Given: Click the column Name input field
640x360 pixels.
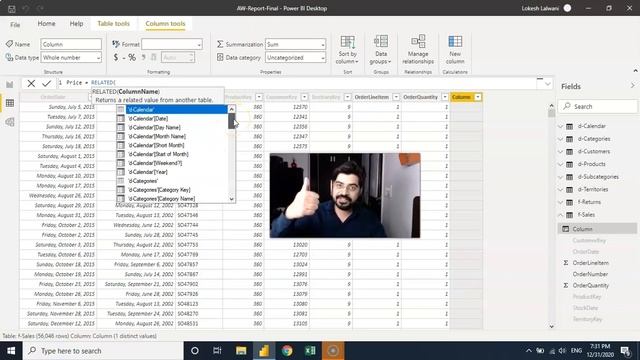Looking at the screenshot, I should (71, 44).
